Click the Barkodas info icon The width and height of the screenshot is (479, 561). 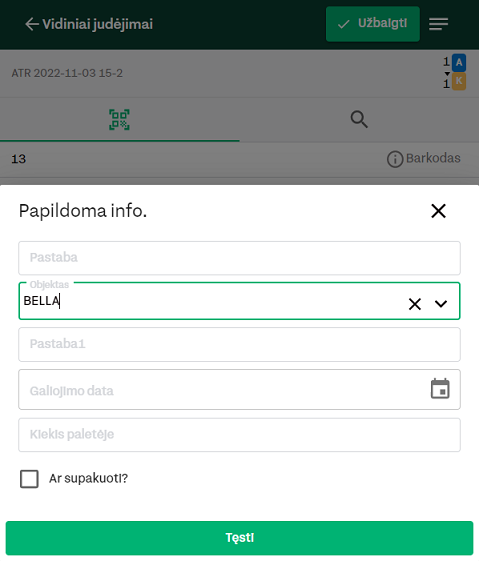pyautogui.click(x=395, y=159)
